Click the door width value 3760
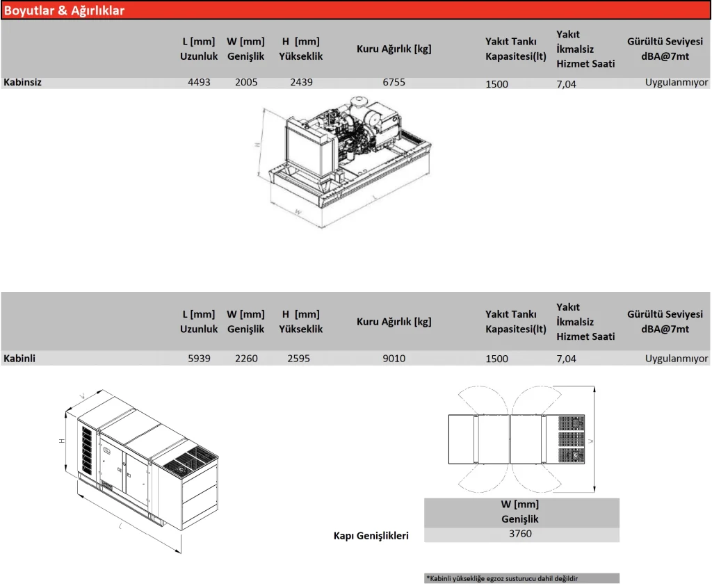Screen dimensions: 712x588 521,534
